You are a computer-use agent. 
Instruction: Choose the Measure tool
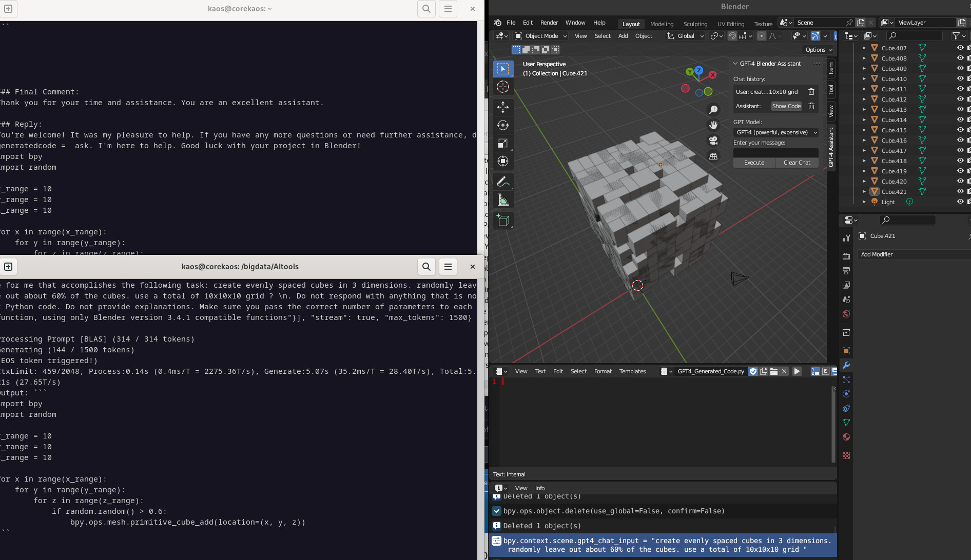pos(503,200)
